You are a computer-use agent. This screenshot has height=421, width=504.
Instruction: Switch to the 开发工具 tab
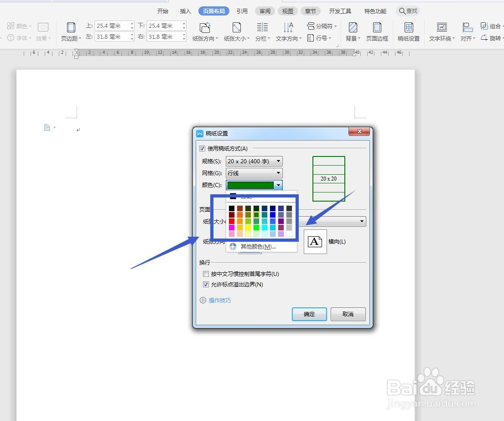tap(340, 11)
